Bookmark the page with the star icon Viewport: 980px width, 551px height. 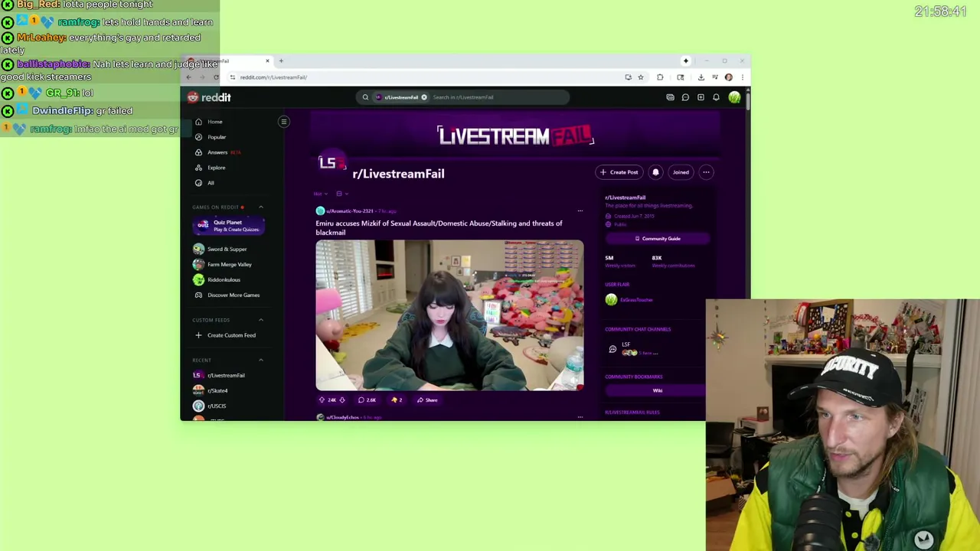click(x=641, y=77)
